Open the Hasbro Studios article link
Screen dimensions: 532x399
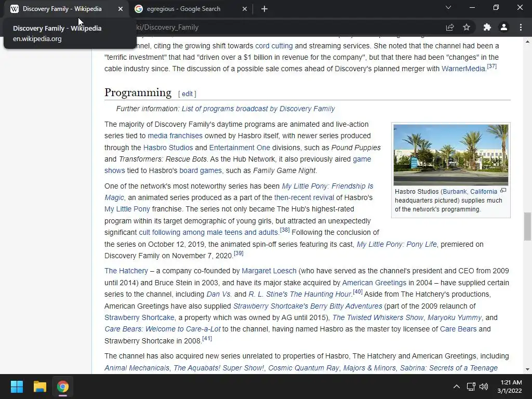168,148
